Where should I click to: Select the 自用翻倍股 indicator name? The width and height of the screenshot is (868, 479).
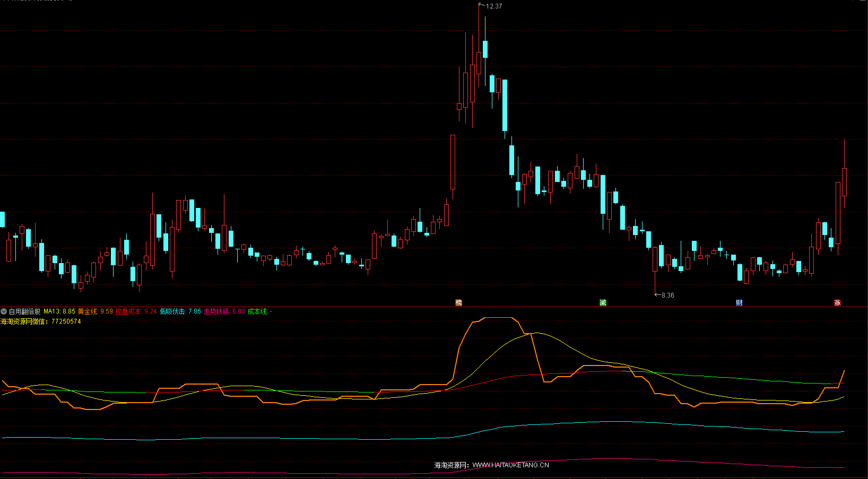24,311
